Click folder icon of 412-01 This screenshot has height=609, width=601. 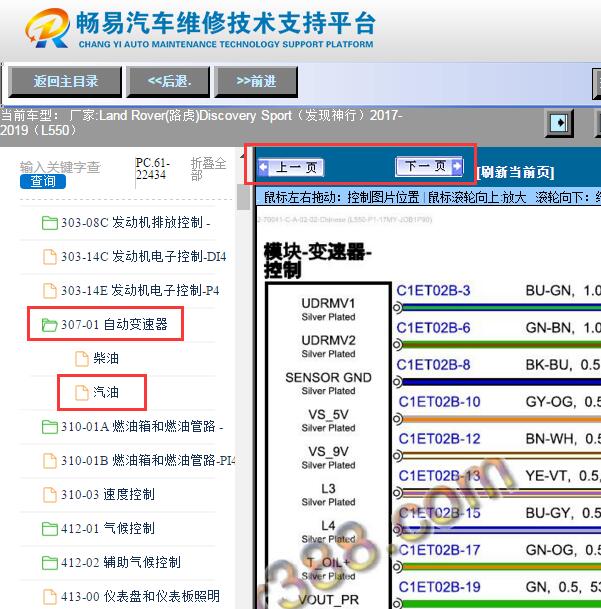point(49,529)
